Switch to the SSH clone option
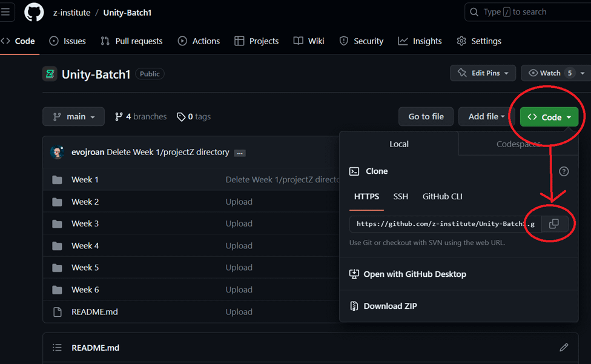Image resolution: width=591 pixels, height=364 pixels. pos(401,196)
